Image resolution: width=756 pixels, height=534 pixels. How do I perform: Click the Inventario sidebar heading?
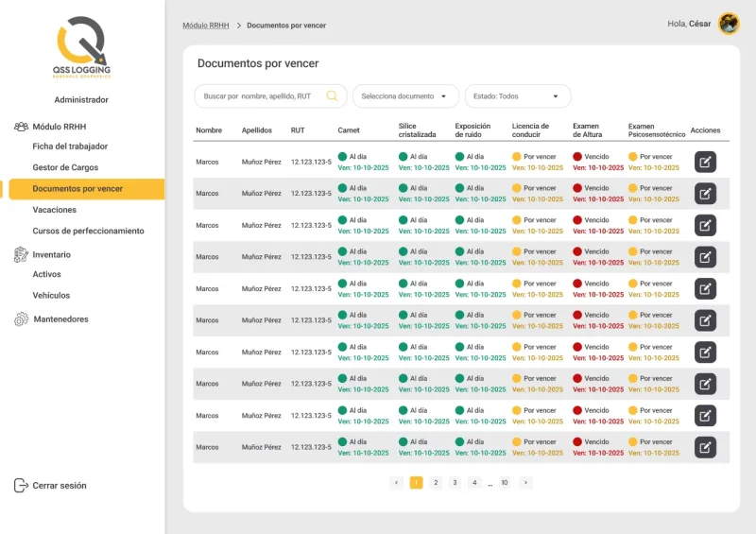coord(52,254)
